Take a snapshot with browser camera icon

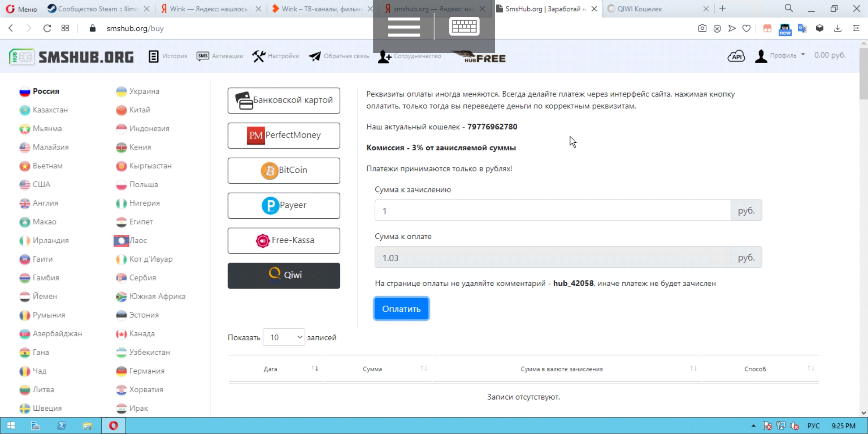pos(702,28)
